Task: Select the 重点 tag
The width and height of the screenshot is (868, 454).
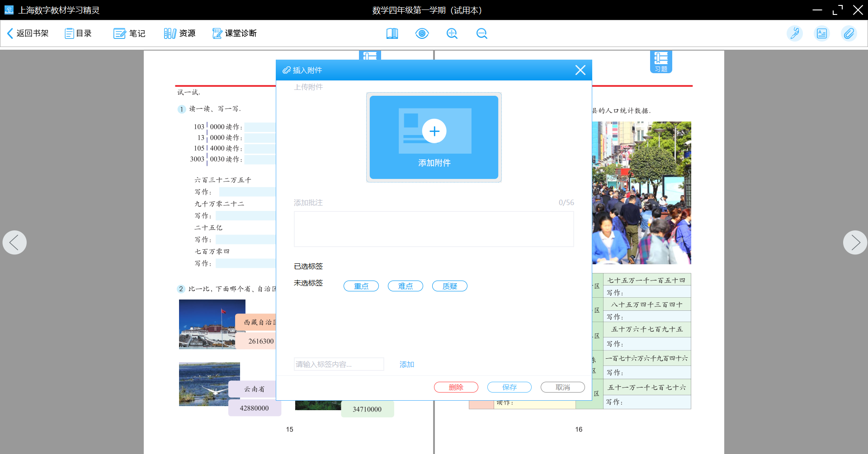Action: pyautogui.click(x=361, y=286)
